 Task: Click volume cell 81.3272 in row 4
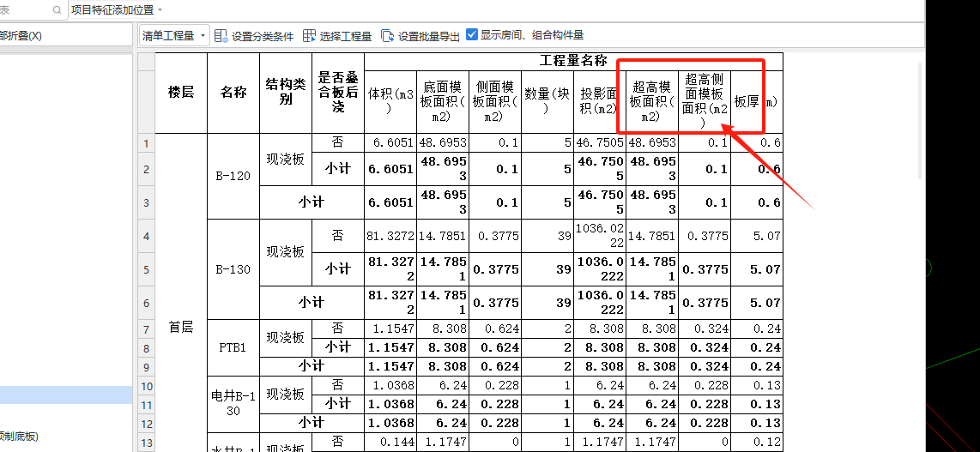pyautogui.click(x=390, y=236)
